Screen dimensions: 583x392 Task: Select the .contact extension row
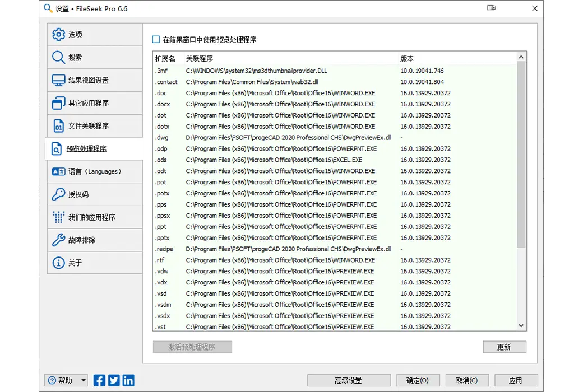click(335, 82)
